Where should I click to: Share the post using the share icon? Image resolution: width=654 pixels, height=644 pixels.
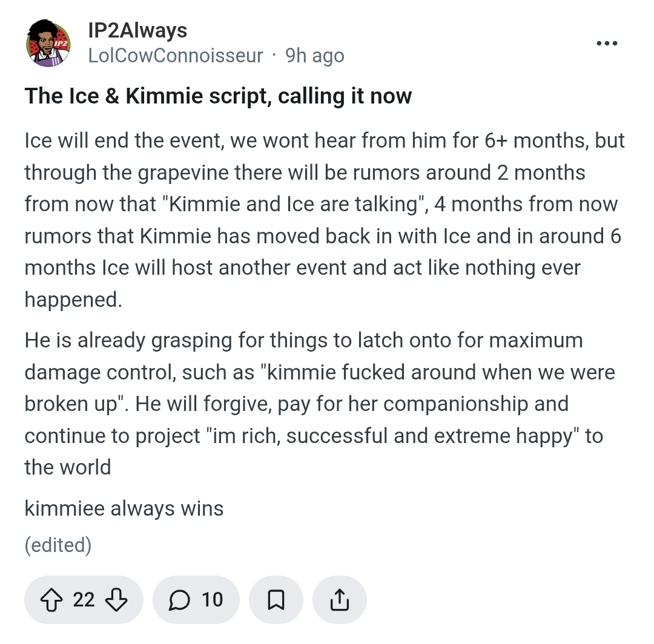tap(340, 600)
